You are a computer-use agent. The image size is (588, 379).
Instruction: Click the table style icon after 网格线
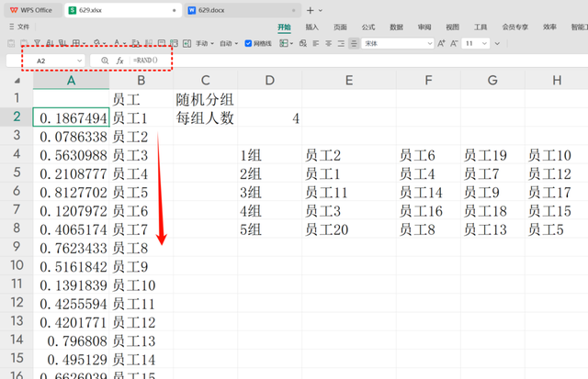click(x=284, y=43)
